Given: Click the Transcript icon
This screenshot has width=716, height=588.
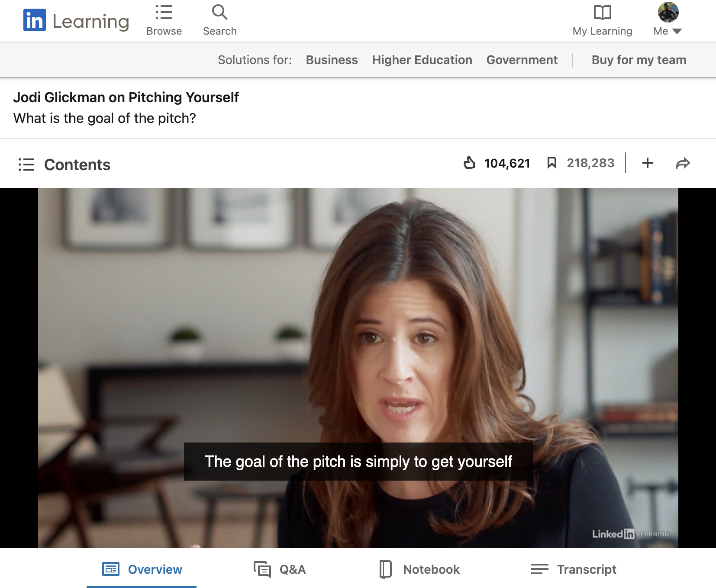Looking at the screenshot, I should click(x=539, y=569).
